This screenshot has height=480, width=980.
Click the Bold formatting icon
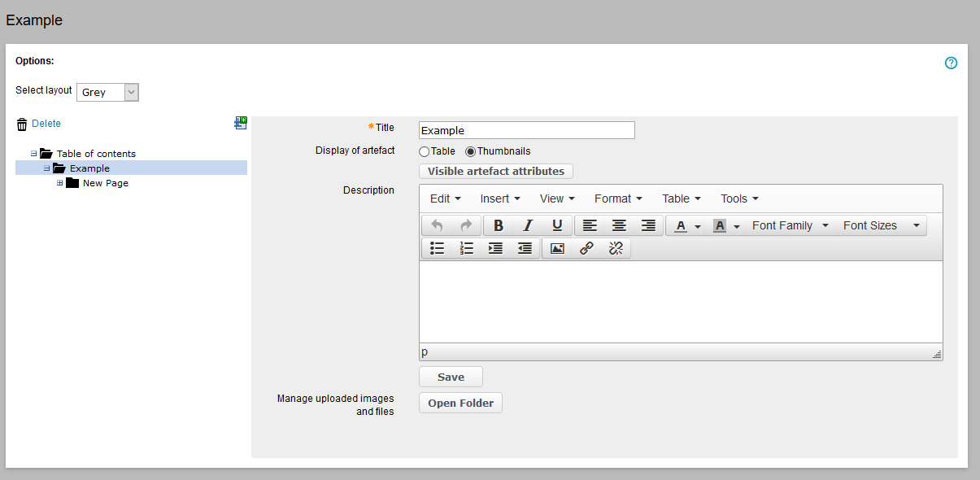(499, 226)
